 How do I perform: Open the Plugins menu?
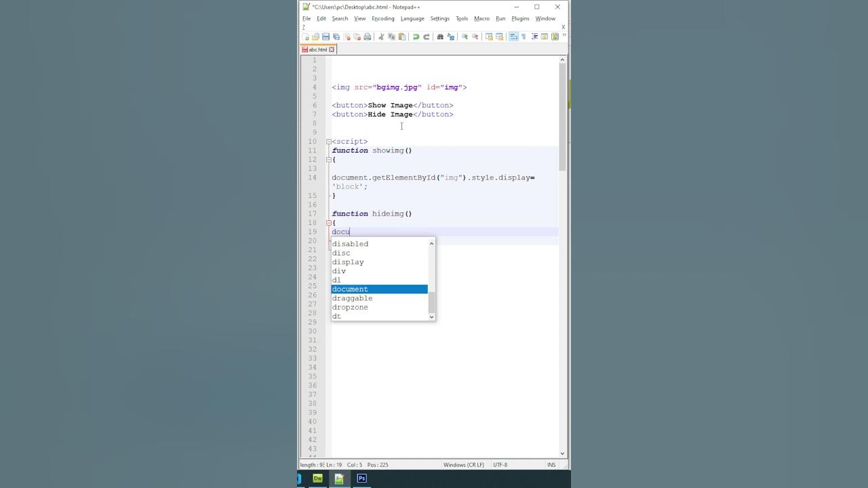point(520,18)
